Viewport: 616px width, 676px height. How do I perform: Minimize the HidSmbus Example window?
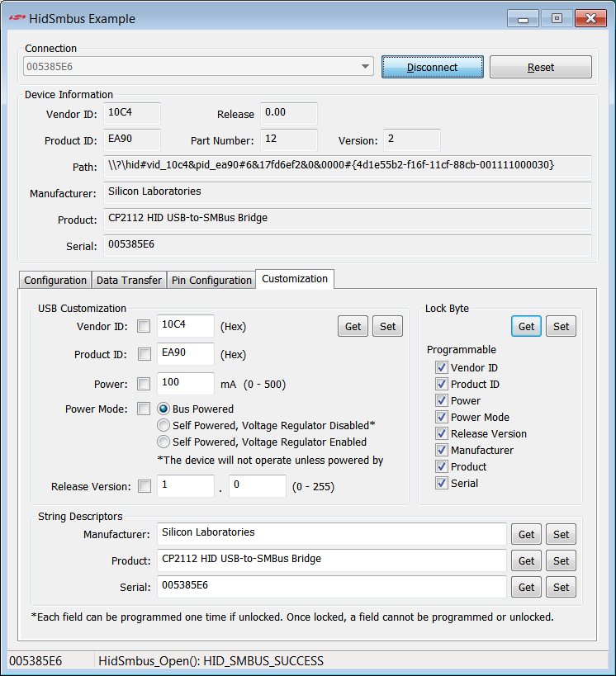point(523,18)
